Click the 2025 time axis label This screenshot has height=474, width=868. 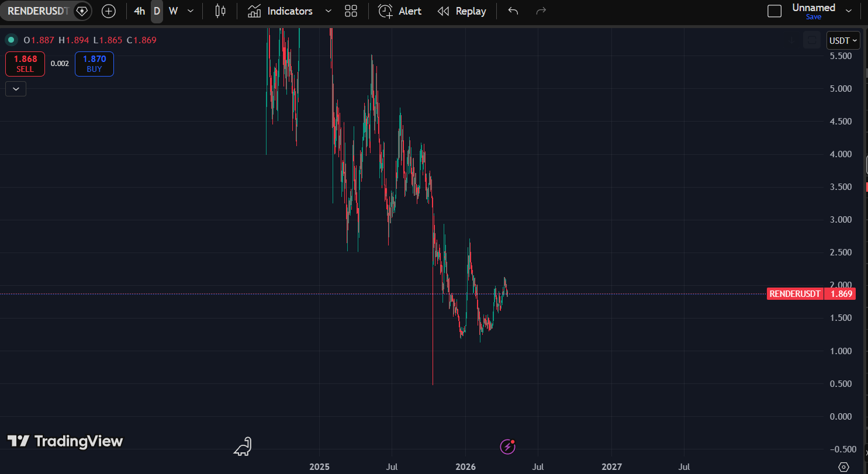(x=319, y=467)
